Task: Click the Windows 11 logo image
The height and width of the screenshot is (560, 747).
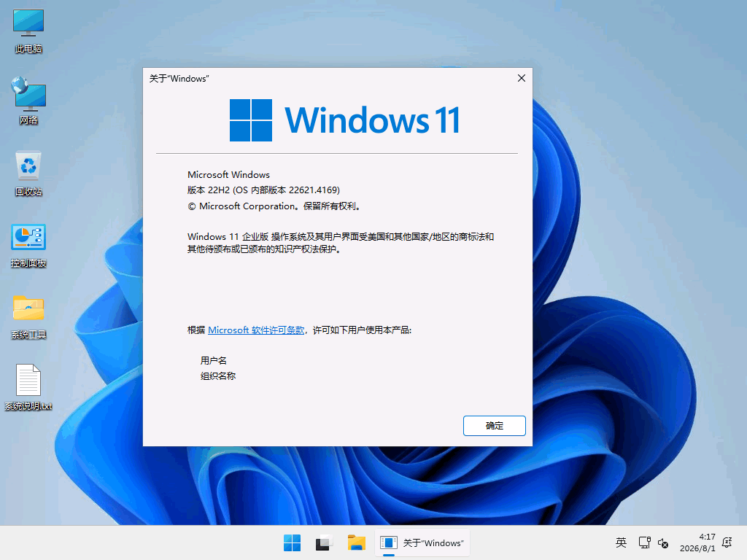Action: (345, 120)
